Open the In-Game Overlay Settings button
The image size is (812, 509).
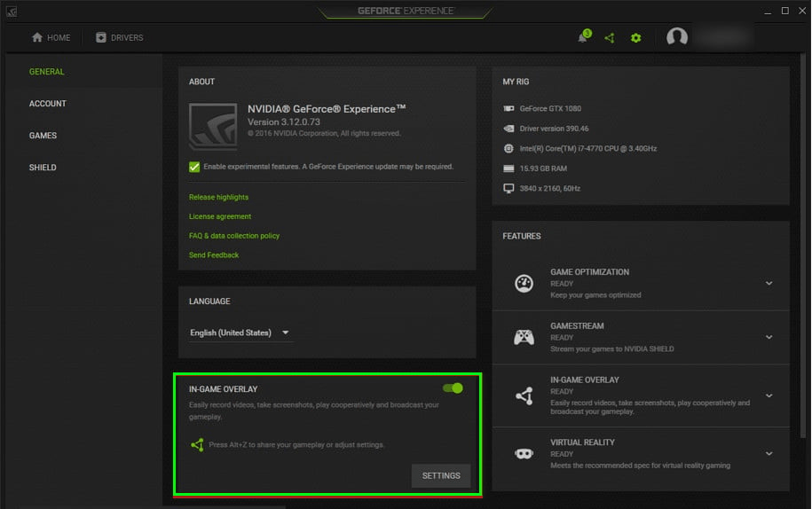[441, 475]
